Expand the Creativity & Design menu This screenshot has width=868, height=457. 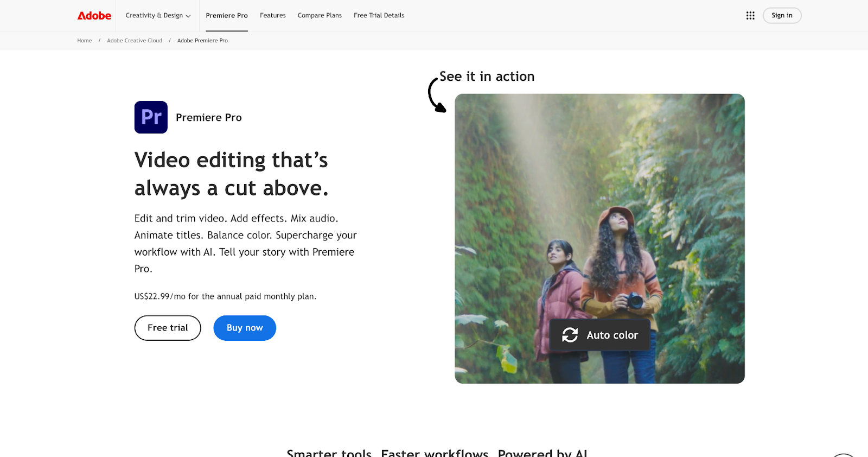(158, 16)
